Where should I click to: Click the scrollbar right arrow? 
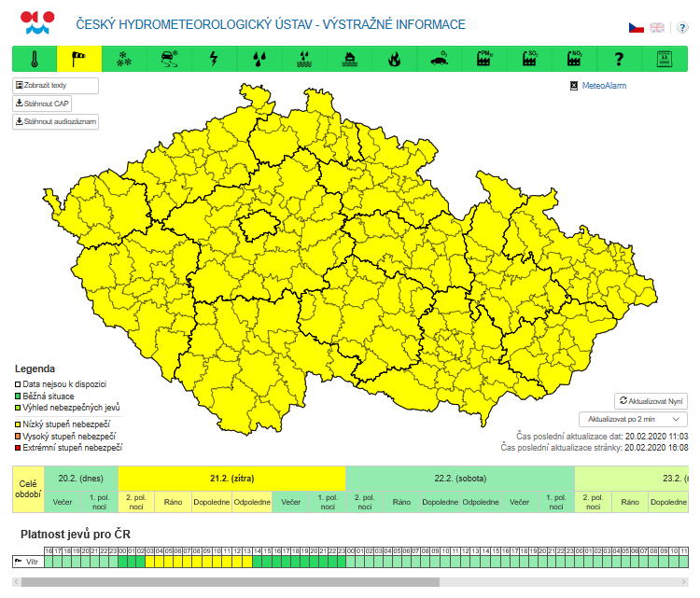[684, 582]
